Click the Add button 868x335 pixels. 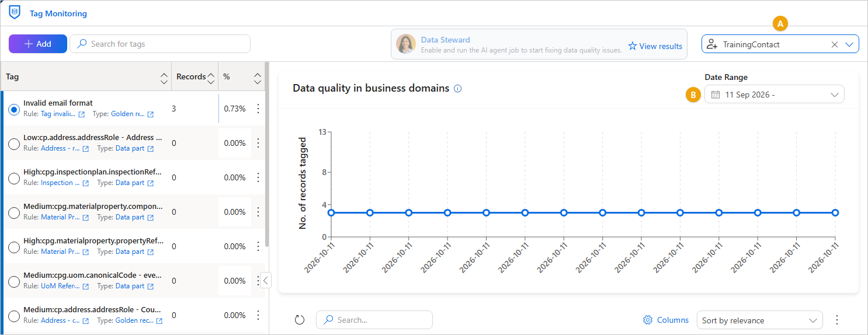point(38,44)
